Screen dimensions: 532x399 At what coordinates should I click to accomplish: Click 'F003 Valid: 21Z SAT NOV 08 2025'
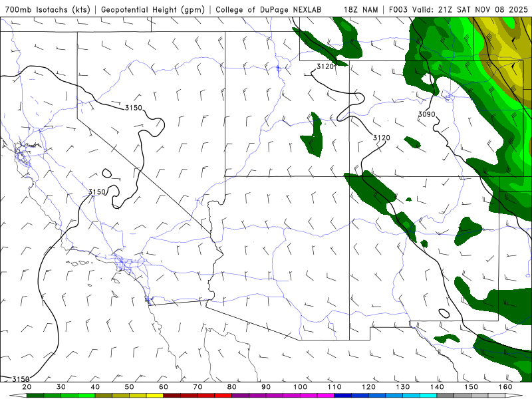[x=458, y=9]
